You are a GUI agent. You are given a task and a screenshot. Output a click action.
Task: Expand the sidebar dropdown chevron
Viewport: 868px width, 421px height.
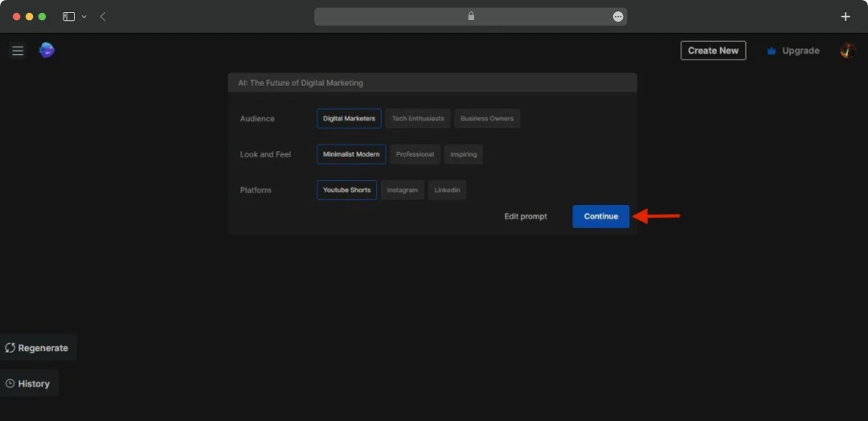click(x=84, y=17)
